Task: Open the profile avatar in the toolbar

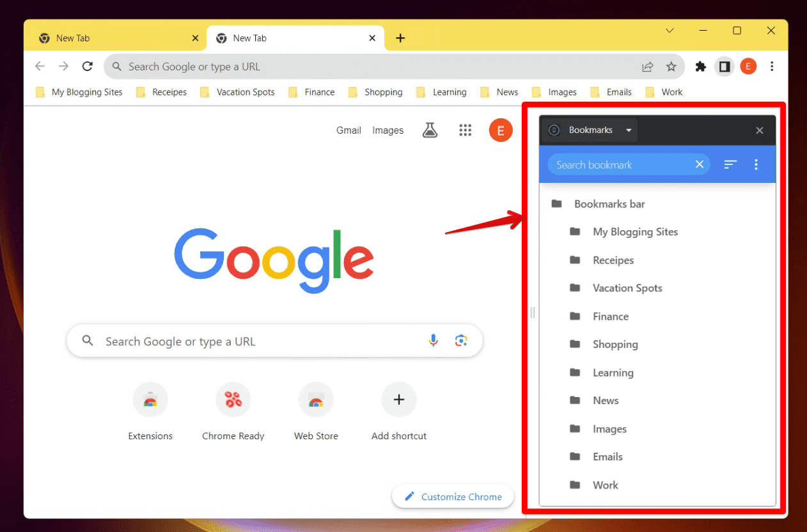Action: (748, 66)
